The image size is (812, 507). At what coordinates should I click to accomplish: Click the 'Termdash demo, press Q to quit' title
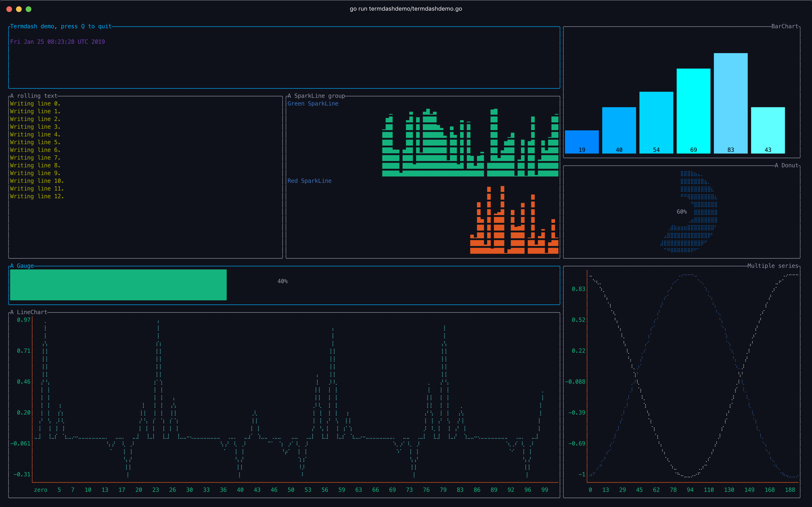[x=61, y=26]
